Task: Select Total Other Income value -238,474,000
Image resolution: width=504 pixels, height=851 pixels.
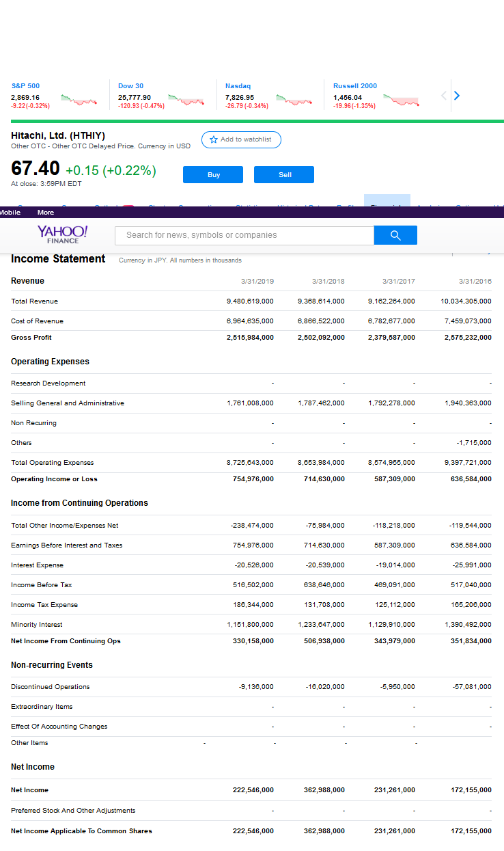Action: pos(252,526)
